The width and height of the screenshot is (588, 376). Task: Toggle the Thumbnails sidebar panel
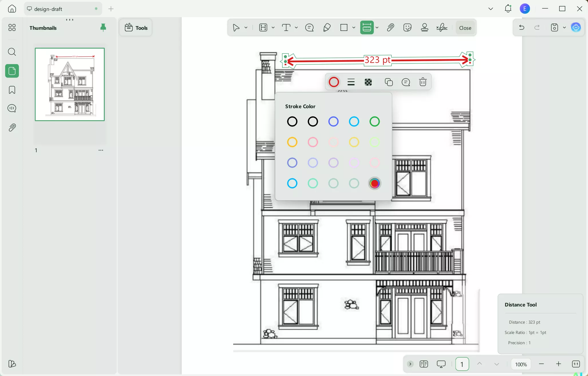[12, 71]
